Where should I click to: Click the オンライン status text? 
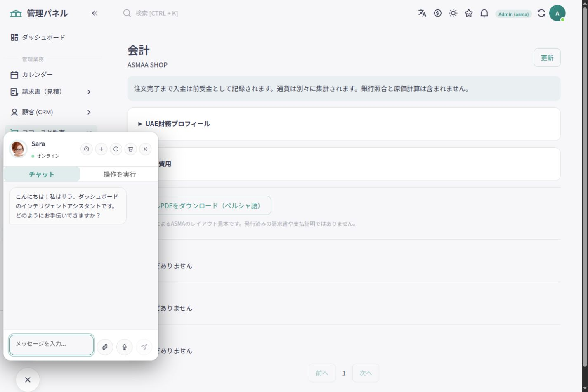pos(48,156)
